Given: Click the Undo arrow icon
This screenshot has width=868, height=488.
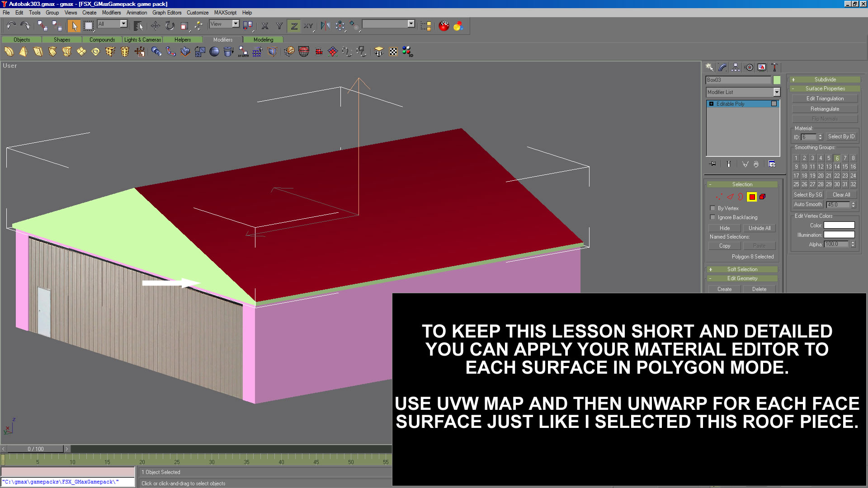Looking at the screenshot, I should pos(11,26).
